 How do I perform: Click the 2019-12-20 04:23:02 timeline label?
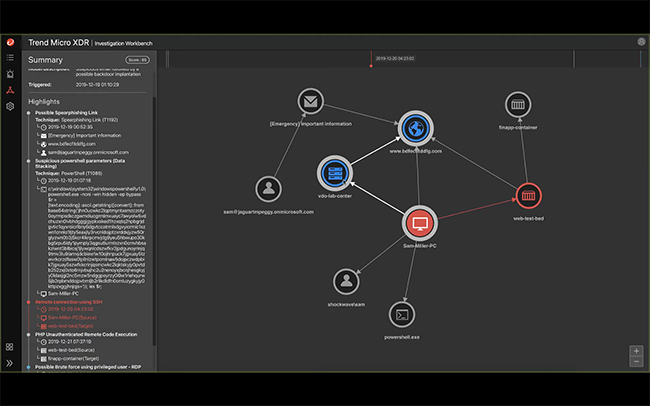(395, 58)
